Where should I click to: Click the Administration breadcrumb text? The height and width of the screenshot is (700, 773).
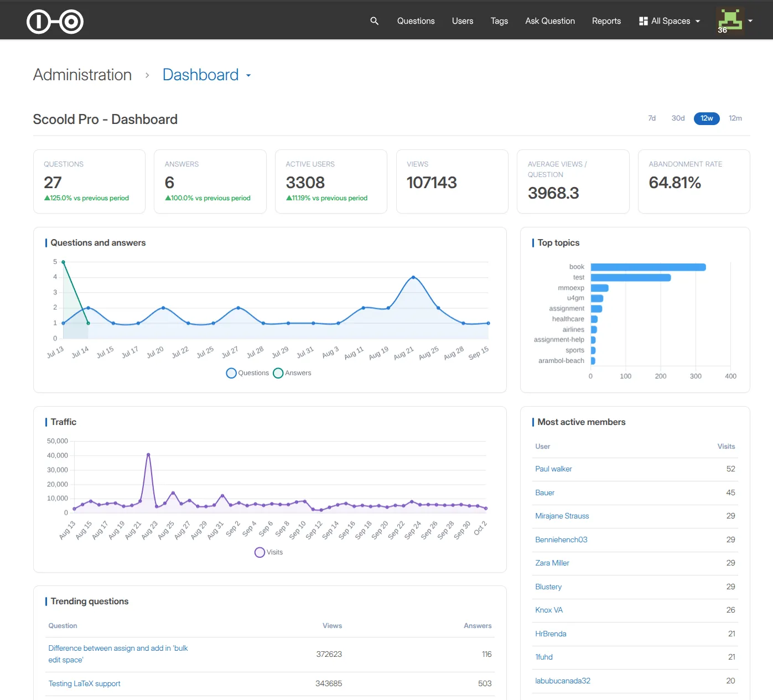tap(82, 75)
